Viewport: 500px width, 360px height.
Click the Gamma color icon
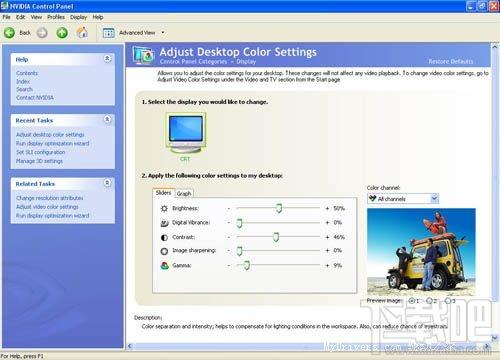[x=164, y=266]
